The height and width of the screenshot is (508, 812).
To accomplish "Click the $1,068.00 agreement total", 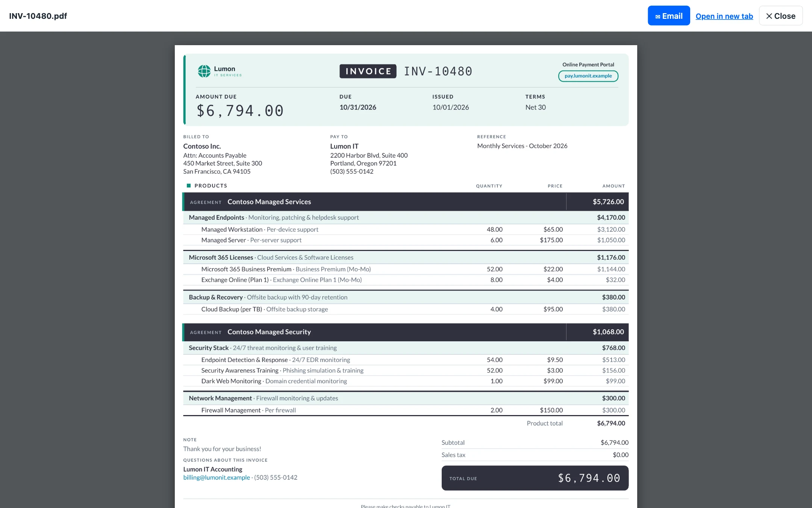I will click(x=608, y=332).
